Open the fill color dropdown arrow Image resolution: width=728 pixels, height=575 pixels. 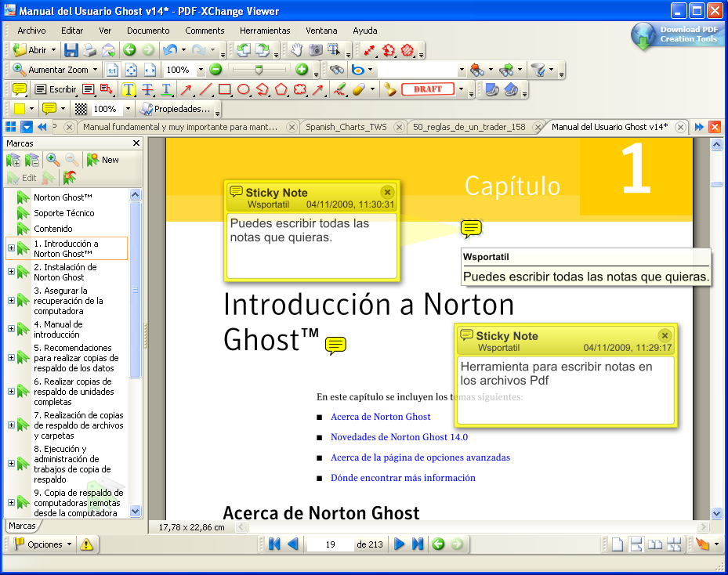coord(31,109)
